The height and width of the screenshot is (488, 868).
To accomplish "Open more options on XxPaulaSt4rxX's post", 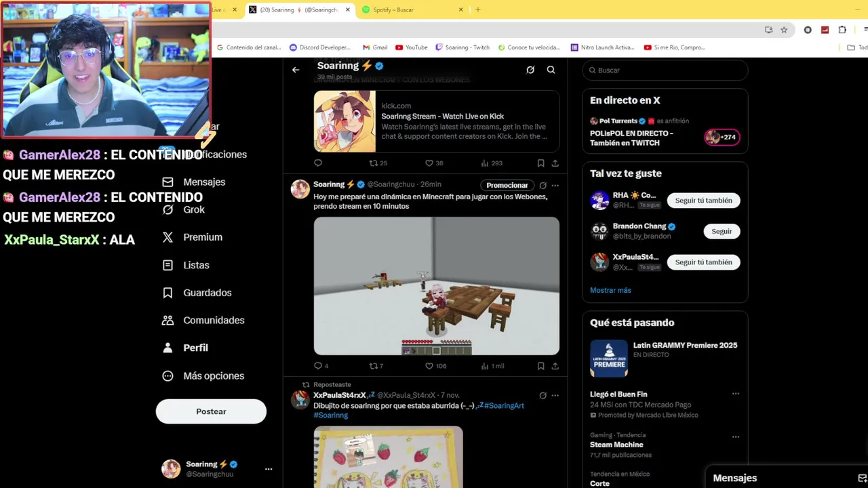I will pos(555,395).
